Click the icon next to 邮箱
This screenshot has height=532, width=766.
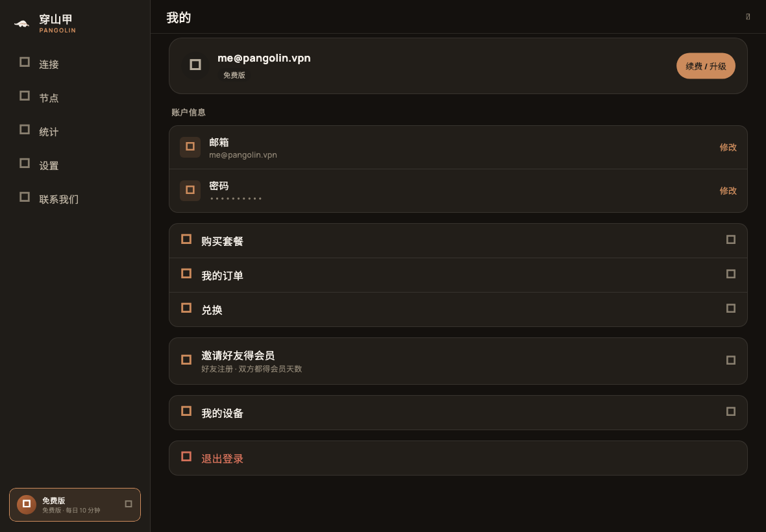190,147
